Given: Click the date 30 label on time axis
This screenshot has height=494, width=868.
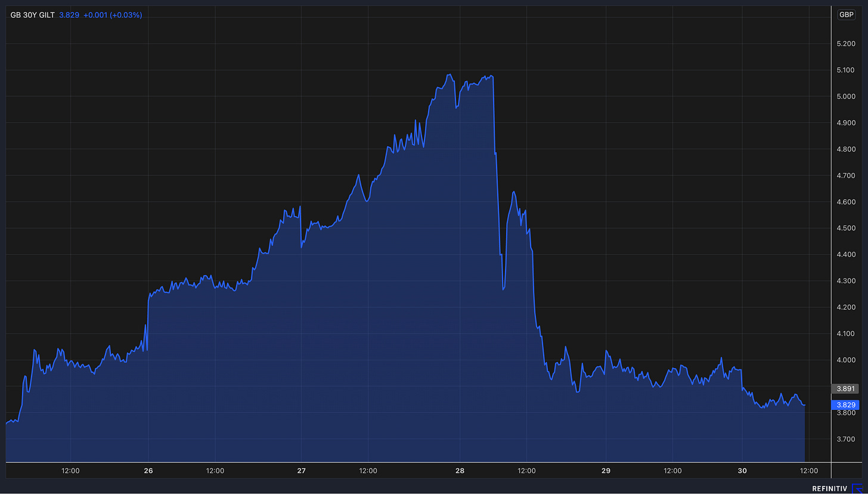Looking at the screenshot, I should (742, 471).
